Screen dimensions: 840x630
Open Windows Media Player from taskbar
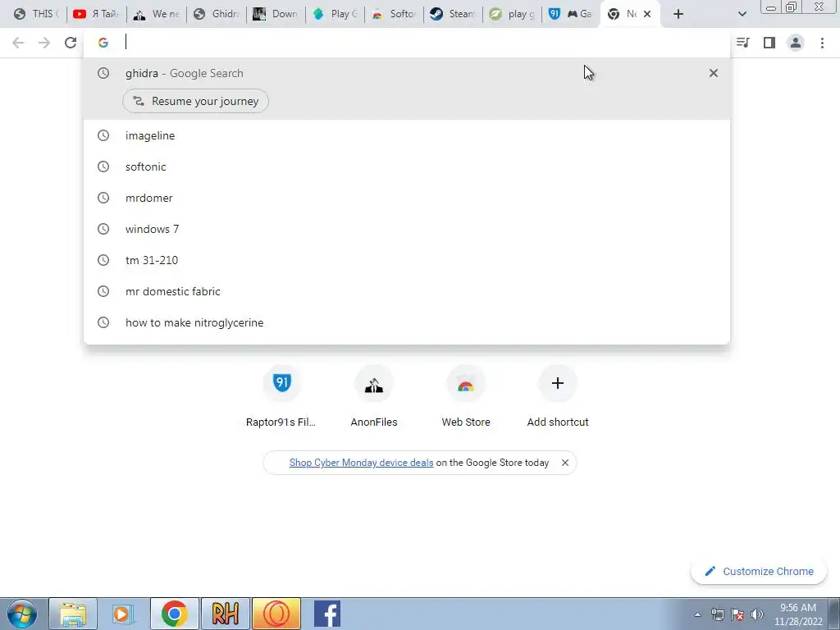click(123, 614)
